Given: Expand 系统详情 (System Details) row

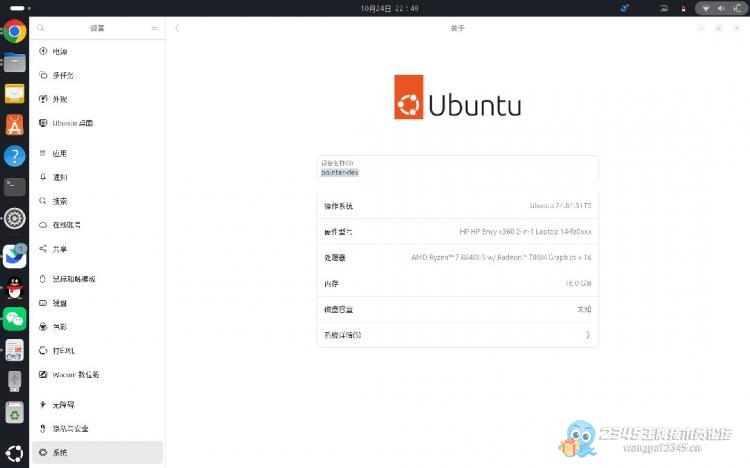Looking at the screenshot, I should (x=457, y=335).
